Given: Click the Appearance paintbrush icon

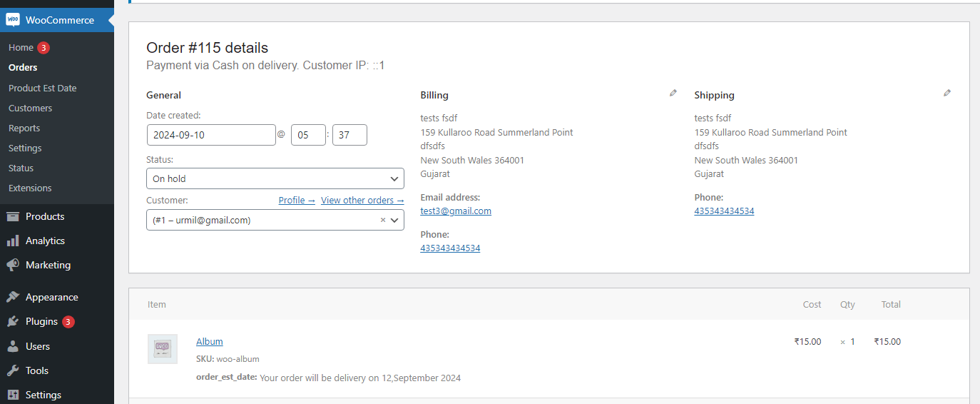Looking at the screenshot, I should [13, 297].
